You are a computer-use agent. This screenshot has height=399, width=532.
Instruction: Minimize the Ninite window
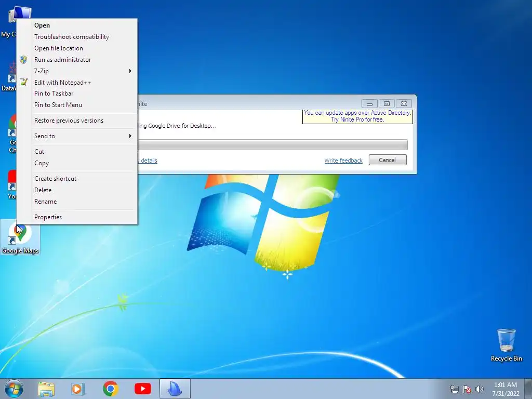click(369, 103)
